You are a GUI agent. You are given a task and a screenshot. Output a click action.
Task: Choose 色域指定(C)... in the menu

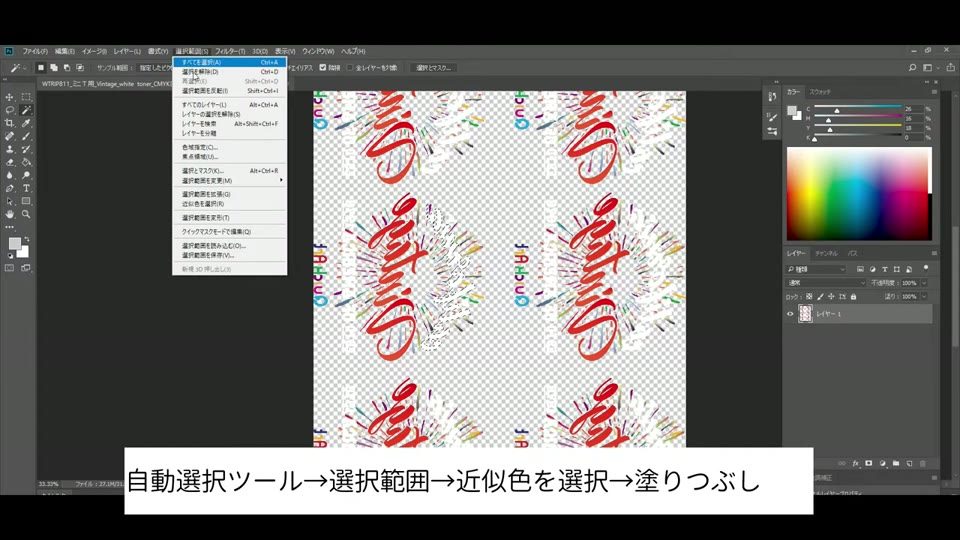tap(230, 147)
